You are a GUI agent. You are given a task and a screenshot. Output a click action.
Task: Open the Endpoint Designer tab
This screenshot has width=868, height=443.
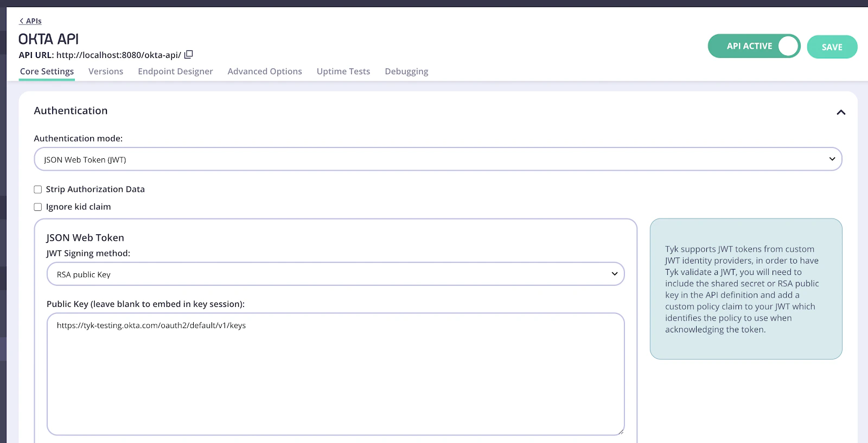pos(175,72)
